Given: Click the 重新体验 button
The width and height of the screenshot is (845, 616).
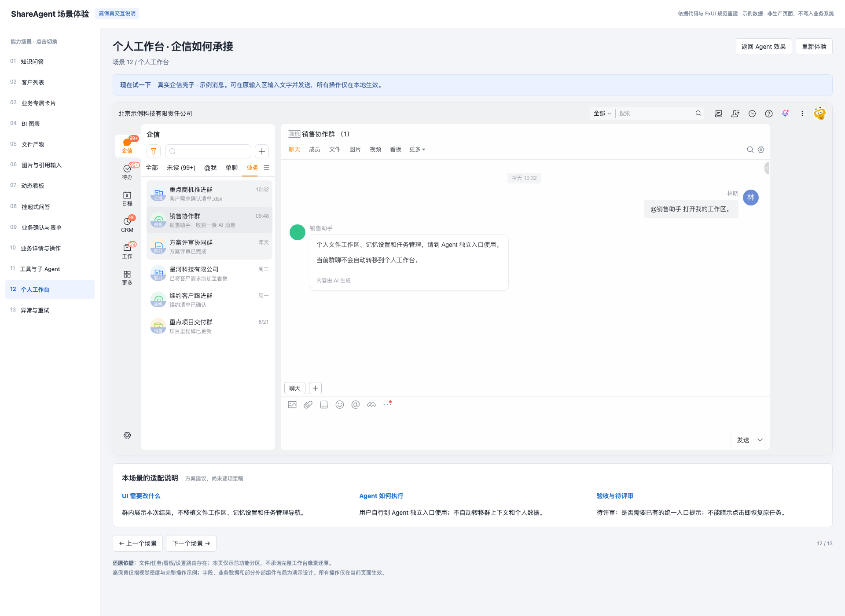Looking at the screenshot, I should 814,47.
